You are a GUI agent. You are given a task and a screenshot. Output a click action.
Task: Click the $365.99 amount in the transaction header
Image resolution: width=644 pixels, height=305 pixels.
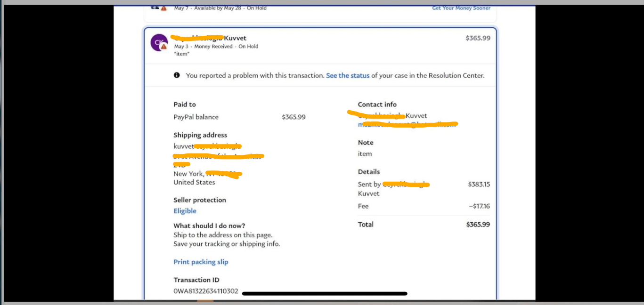click(x=478, y=38)
